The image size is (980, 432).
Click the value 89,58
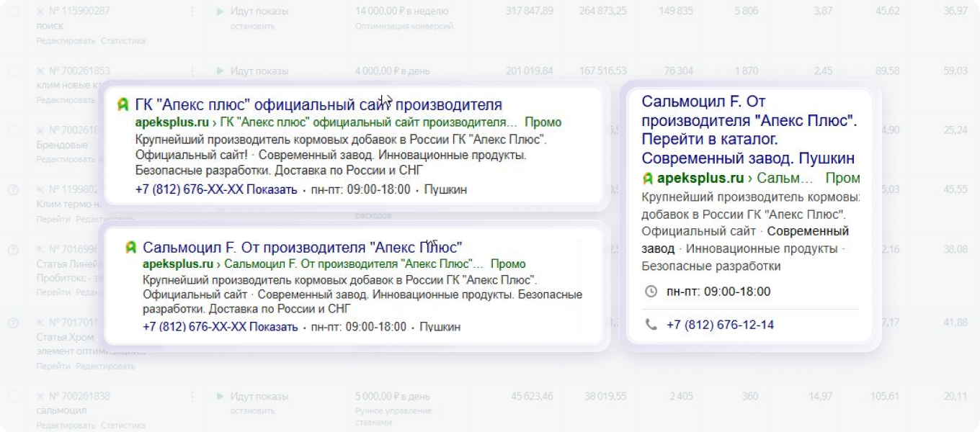coord(887,71)
